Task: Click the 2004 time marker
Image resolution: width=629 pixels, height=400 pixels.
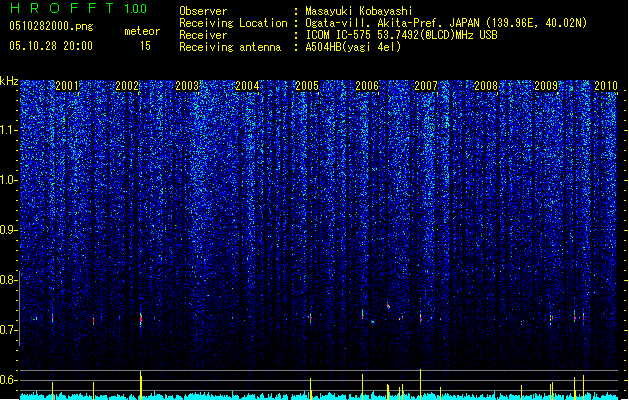Action: (x=247, y=86)
